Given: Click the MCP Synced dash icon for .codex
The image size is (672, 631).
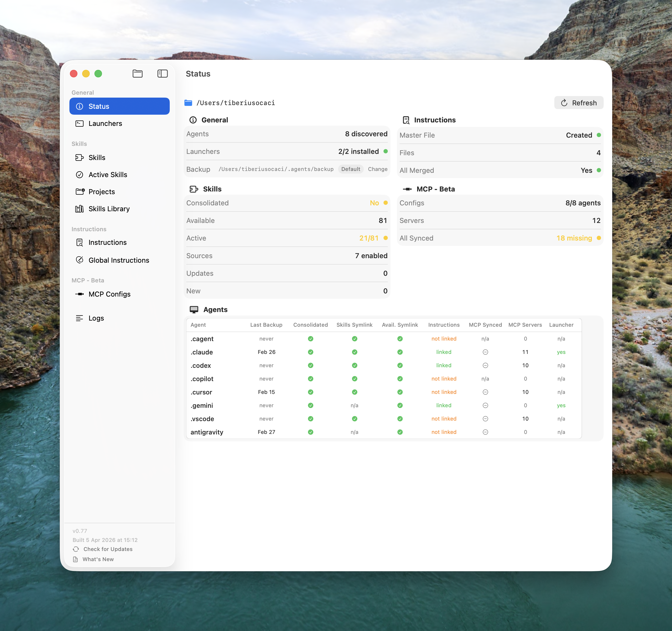Looking at the screenshot, I should pos(485,365).
